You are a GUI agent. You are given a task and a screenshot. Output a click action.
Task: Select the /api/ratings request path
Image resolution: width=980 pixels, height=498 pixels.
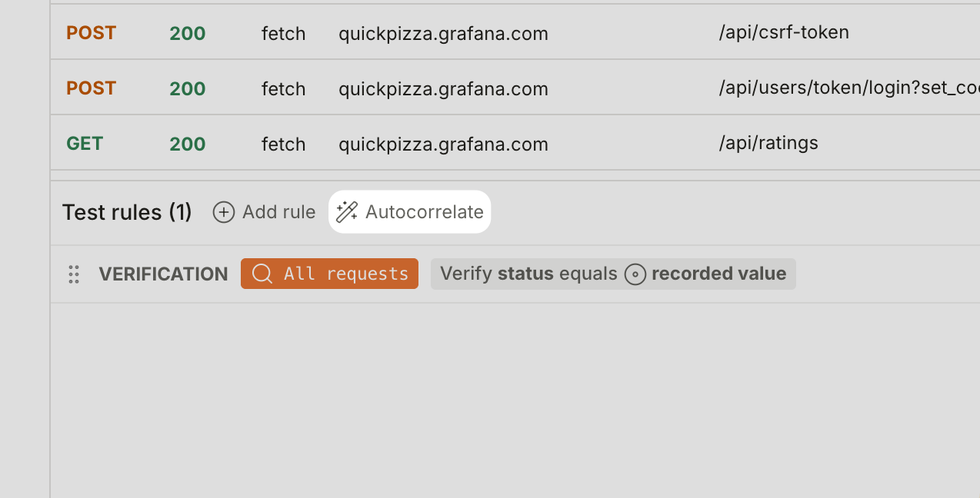(768, 143)
